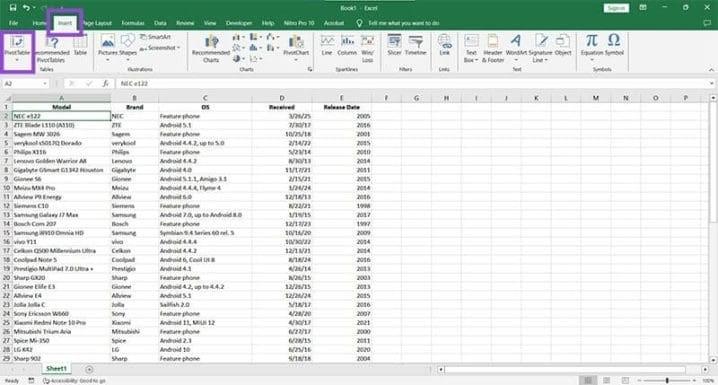Screen dimensions: 718x385
Task: Click the zoom slider handle
Action: coord(667,380)
